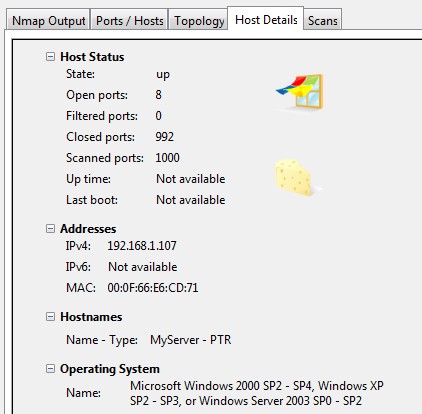Collapse the Hostnames section
The image size is (422, 414).
(50, 316)
